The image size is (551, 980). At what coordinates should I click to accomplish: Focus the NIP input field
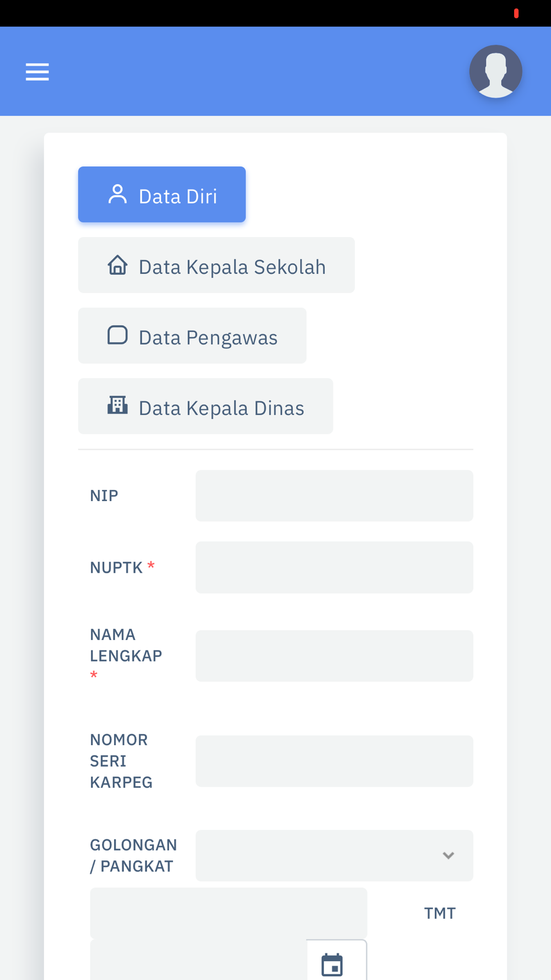click(334, 496)
